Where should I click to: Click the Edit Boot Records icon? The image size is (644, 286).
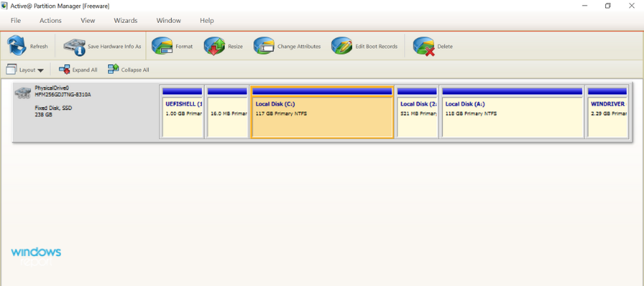click(x=342, y=46)
